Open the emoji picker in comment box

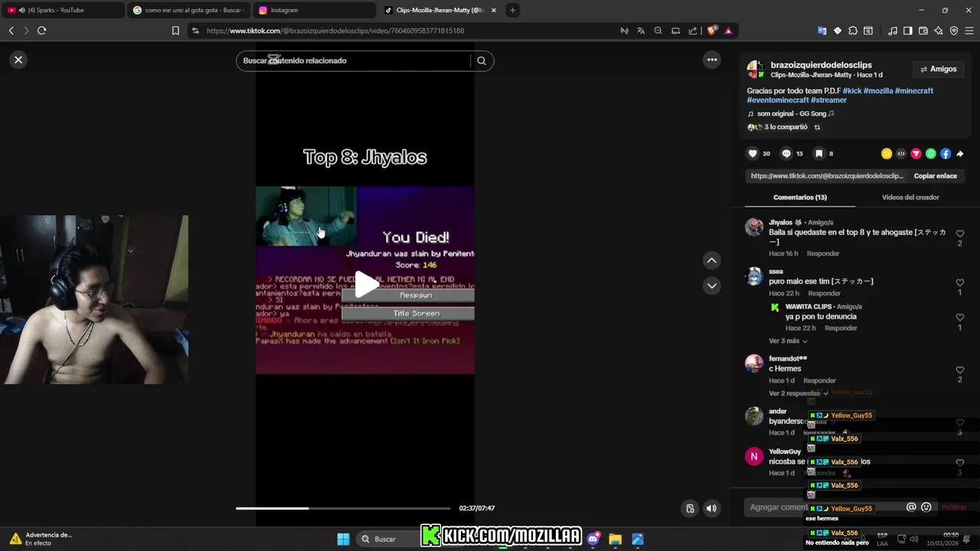tap(926, 507)
